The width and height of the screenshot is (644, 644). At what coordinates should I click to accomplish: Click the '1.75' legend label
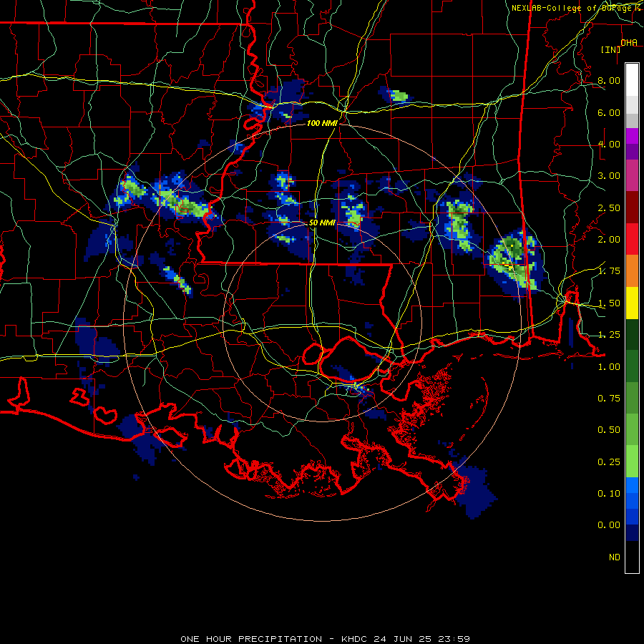click(609, 271)
